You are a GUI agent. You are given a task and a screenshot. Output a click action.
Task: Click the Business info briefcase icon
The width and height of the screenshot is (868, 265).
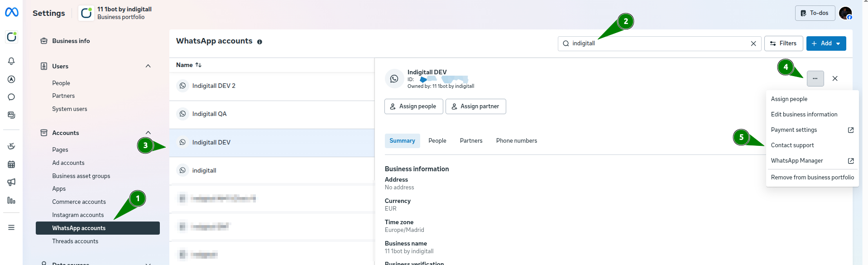[x=44, y=41]
